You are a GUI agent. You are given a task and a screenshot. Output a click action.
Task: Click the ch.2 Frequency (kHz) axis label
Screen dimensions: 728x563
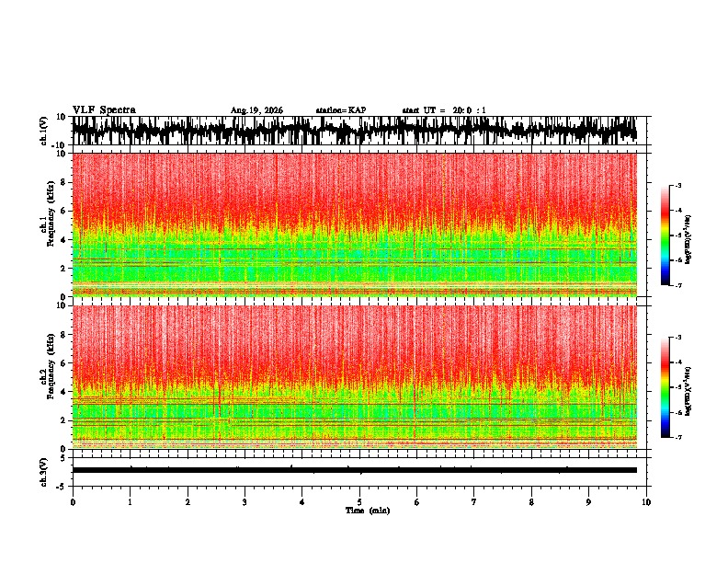48,378
